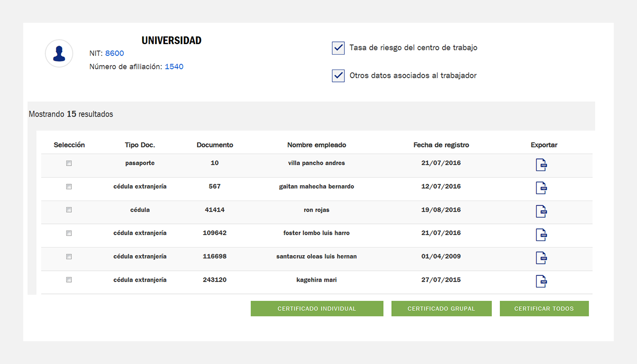Open affiliation number 1540 link
Image resolution: width=637 pixels, height=364 pixels.
click(x=174, y=66)
